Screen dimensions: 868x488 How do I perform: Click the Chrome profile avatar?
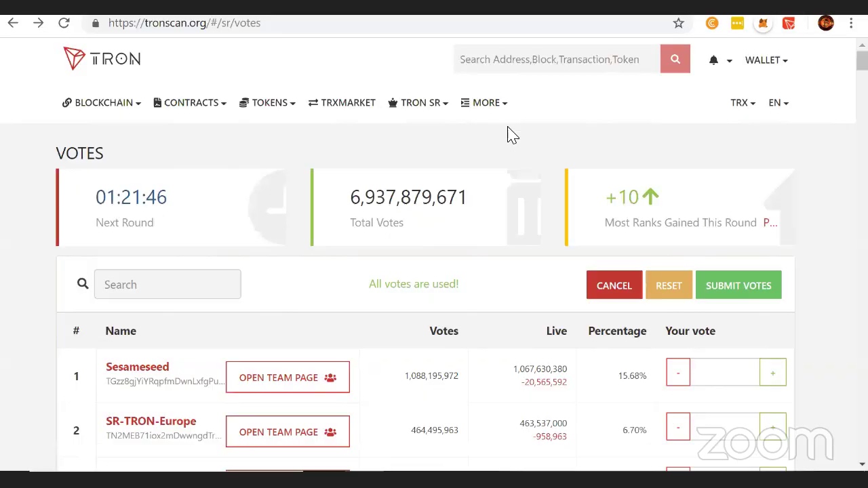[825, 23]
